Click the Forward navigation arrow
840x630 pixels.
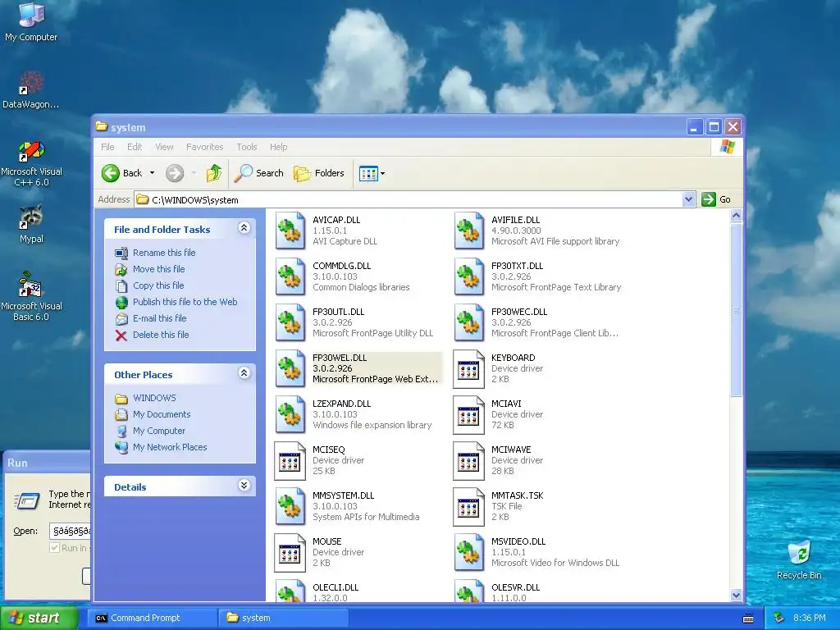coord(175,173)
